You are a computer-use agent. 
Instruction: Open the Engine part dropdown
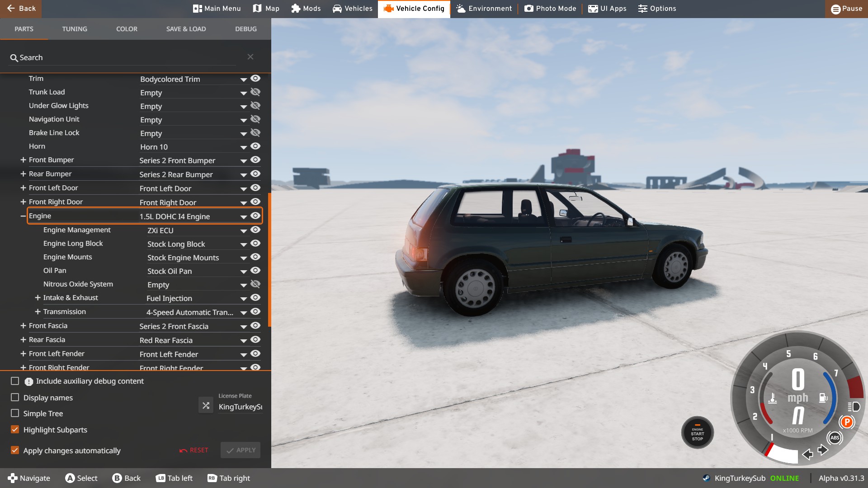tap(243, 217)
